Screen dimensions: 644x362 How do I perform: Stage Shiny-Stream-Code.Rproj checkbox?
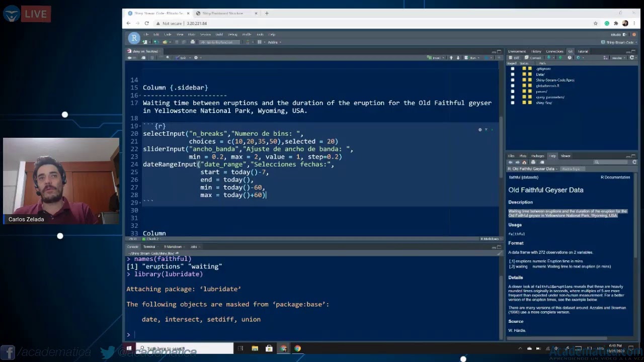(513, 80)
